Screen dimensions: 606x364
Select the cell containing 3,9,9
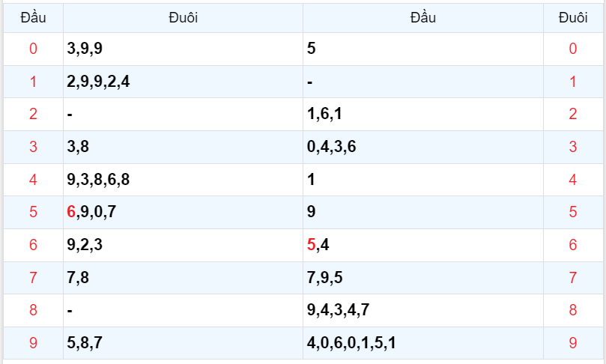(x=85, y=49)
